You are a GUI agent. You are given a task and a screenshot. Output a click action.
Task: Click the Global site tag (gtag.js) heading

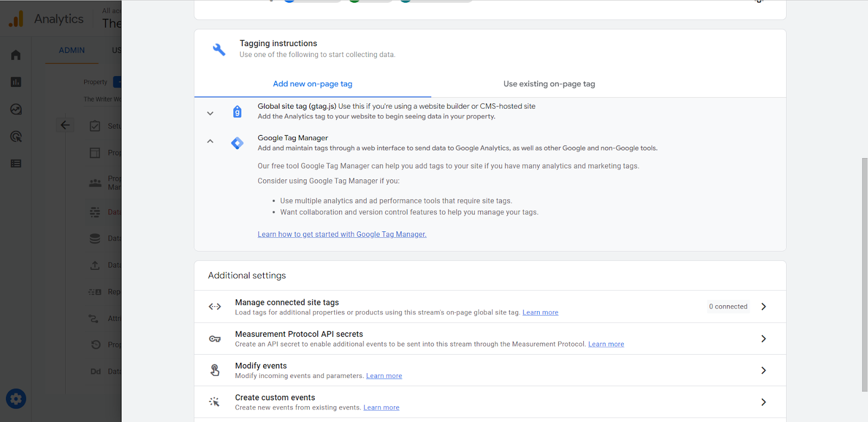[297, 106]
